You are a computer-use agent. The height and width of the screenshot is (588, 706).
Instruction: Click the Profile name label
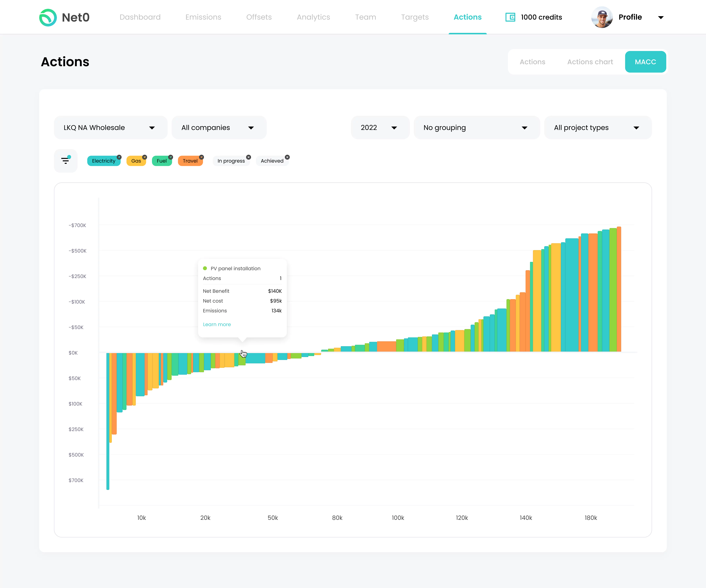pos(630,17)
